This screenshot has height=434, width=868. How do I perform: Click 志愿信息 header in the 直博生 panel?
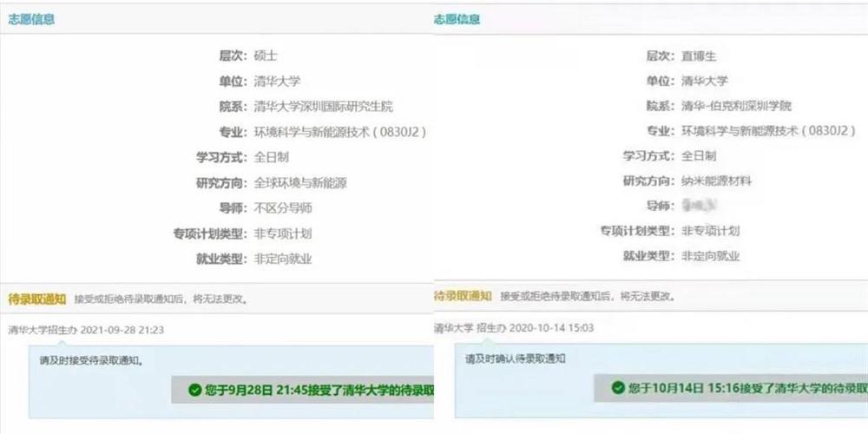coord(457,19)
